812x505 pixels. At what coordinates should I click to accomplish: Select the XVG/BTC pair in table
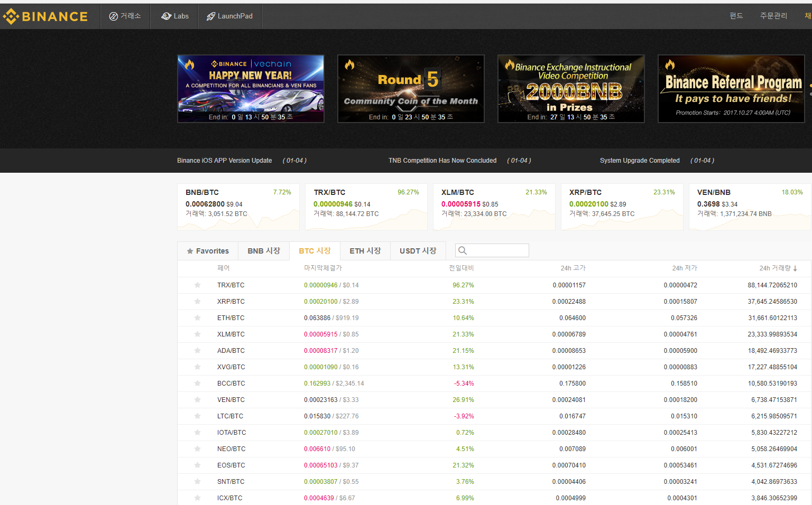tap(231, 367)
